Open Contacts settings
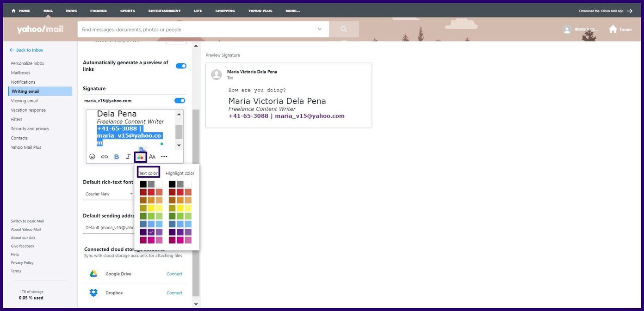 (19, 138)
